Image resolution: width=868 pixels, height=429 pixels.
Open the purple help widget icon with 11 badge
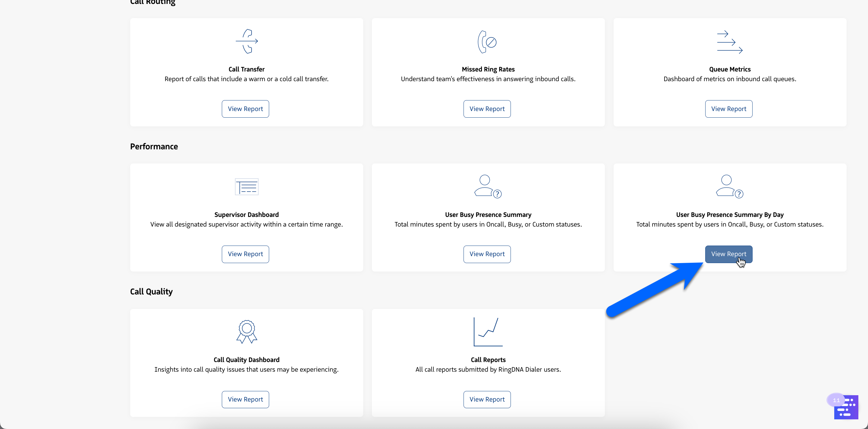(846, 407)
